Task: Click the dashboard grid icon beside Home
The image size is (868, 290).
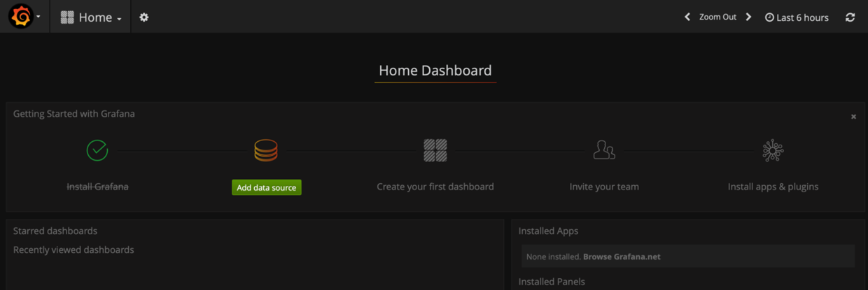Action: coord(67,17)
